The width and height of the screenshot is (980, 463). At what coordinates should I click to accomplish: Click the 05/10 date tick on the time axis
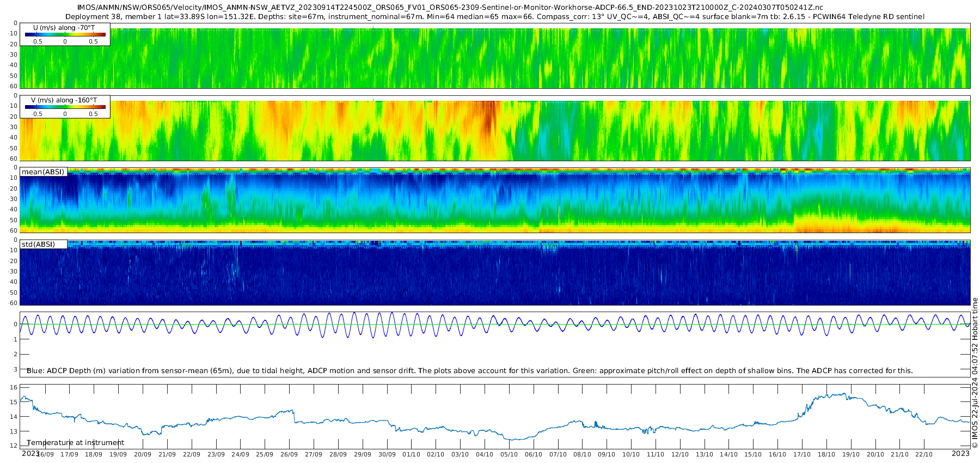point(509,454)
